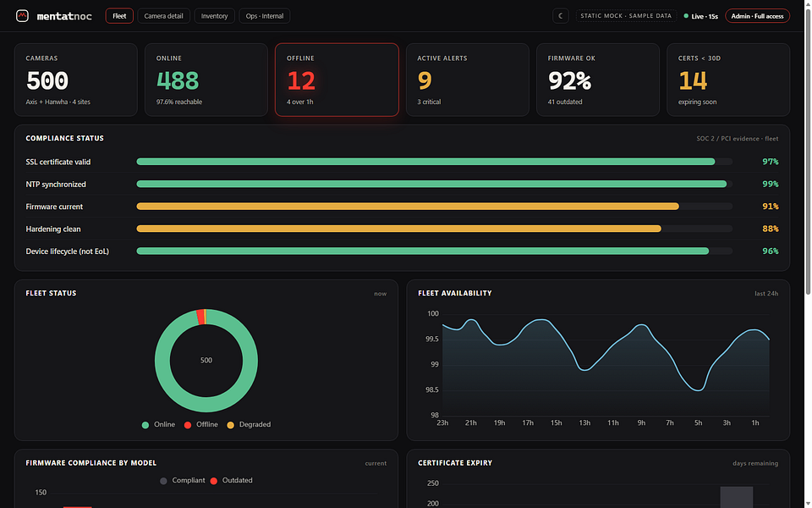Toggle dark mode moon icon

(x=560, y=16)
